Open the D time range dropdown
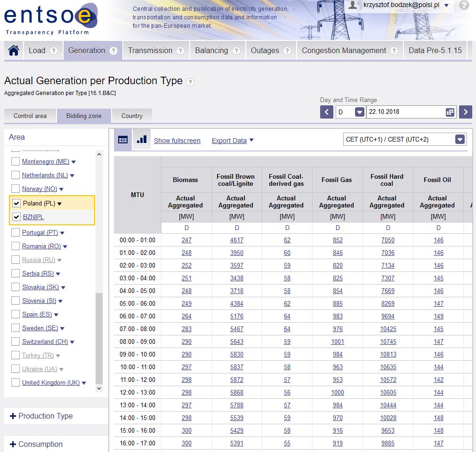The width and height of the screenshot is (476, 452). point(360,112)
